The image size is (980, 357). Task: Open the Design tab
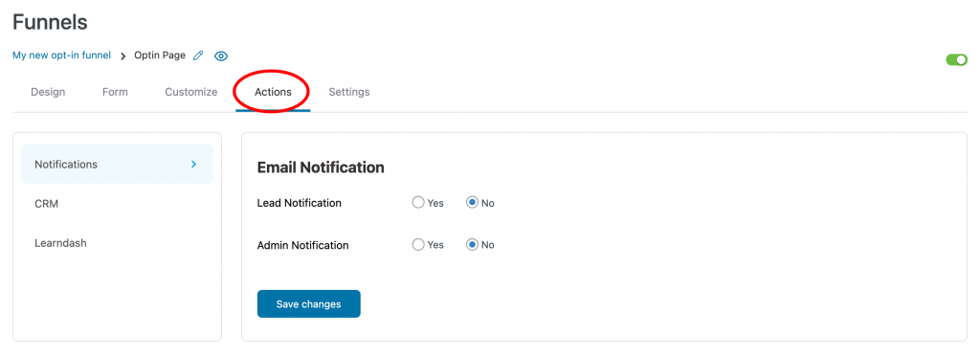(48, 92)
